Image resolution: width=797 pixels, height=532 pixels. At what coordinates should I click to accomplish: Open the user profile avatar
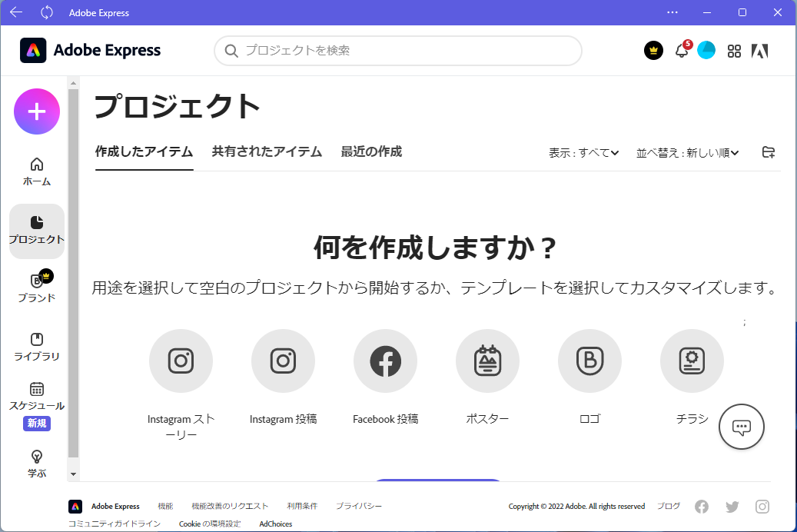pyautogui.click(x=706, y=50)
